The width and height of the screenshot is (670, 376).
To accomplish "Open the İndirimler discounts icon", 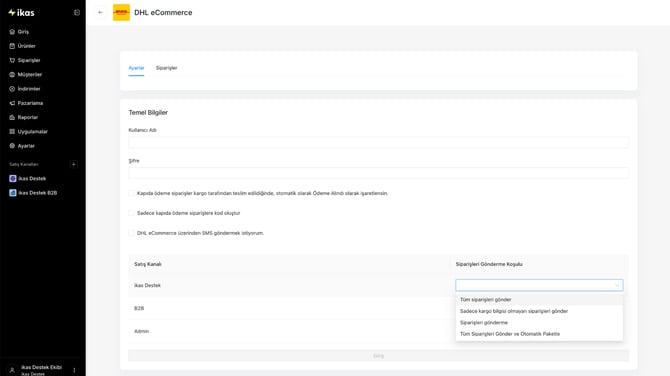I will tap(12, 89).
